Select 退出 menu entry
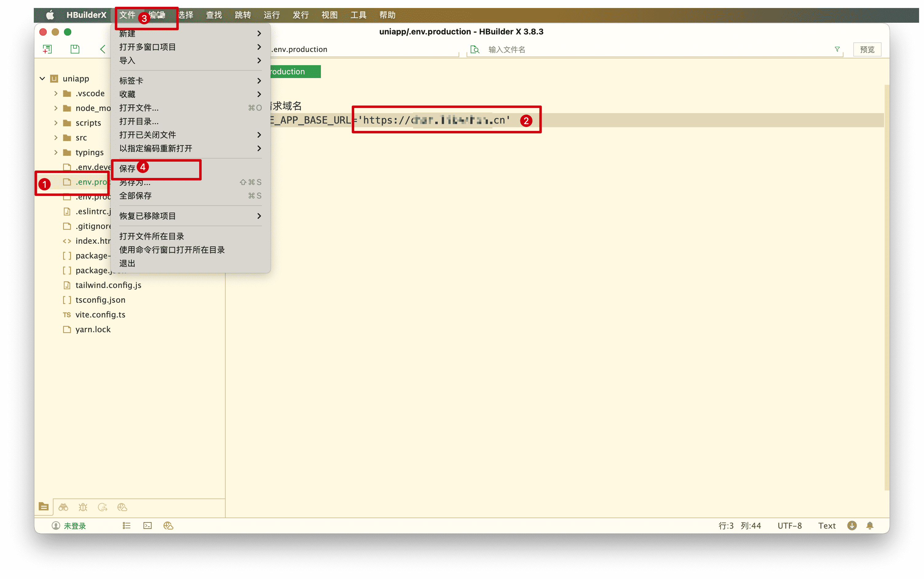Viewport: 924px width, 579px height. tap(190, 263)
